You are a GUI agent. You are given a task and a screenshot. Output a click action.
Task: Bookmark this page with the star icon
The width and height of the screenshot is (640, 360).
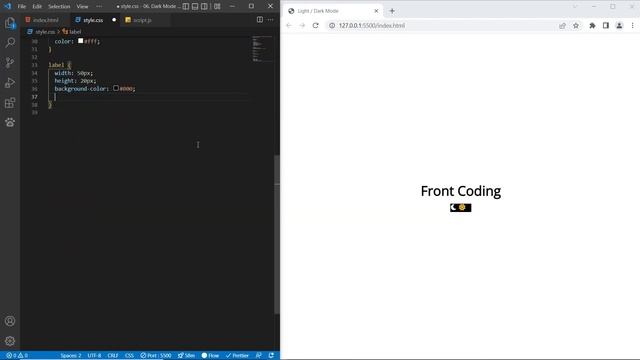[576, 25]
